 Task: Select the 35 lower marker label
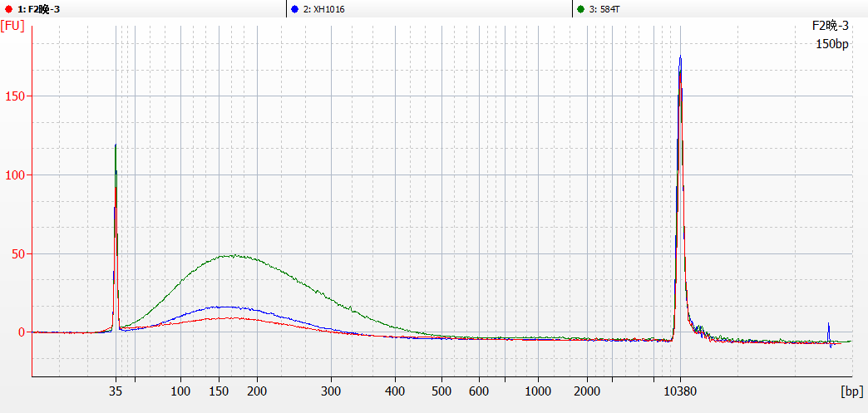click(x=116, y=391)
